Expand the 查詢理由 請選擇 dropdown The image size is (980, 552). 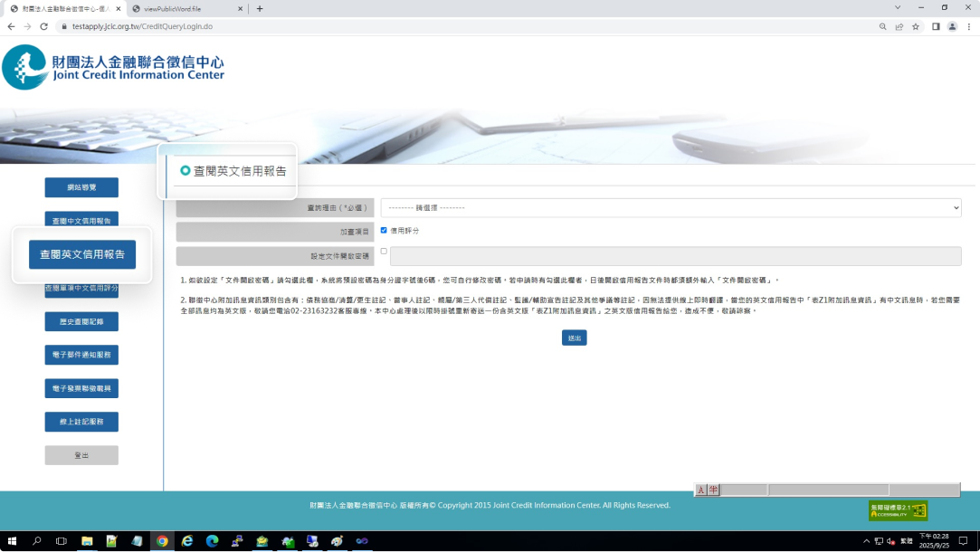(671, 208)
